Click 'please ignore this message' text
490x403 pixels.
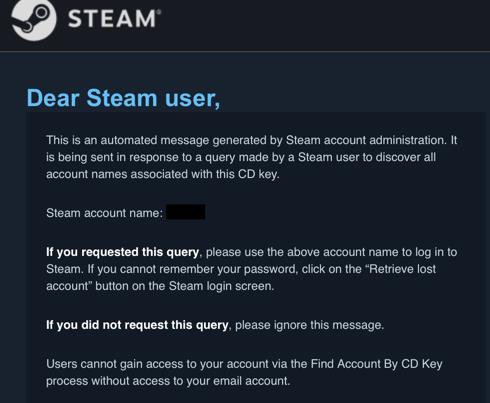[x=309, y=325]
